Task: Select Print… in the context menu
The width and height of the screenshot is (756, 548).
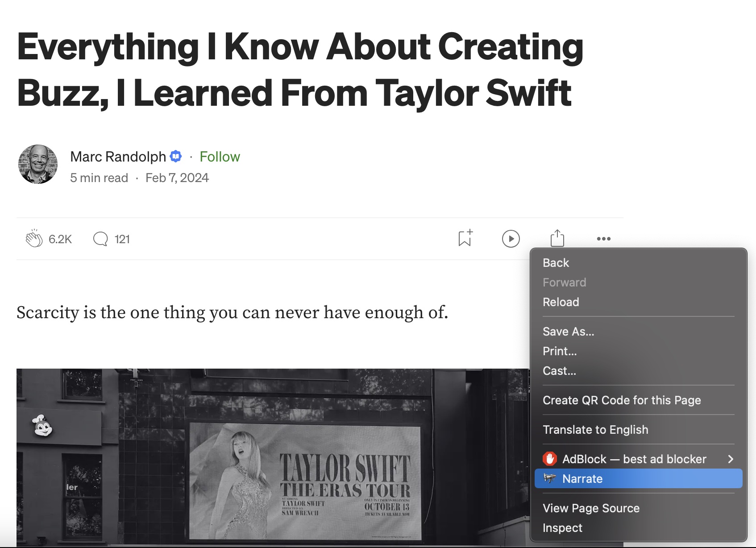Action: click(x=638, y=351)
